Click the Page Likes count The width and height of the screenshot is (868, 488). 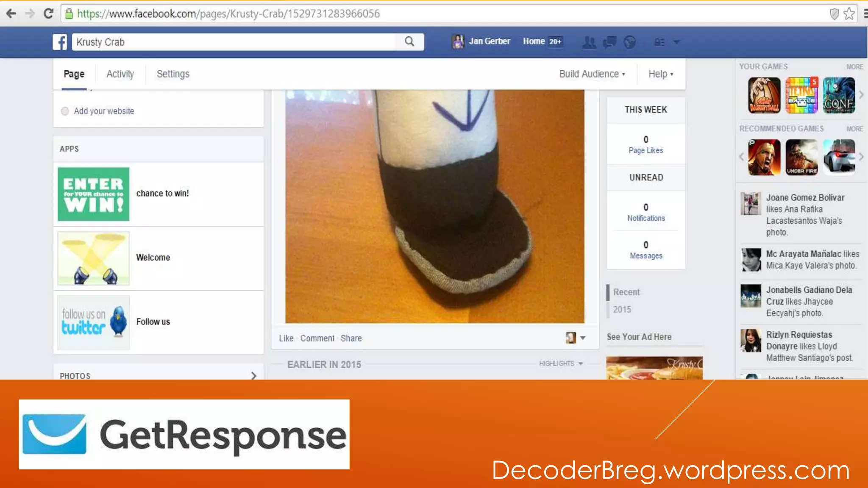click(646, 144)
